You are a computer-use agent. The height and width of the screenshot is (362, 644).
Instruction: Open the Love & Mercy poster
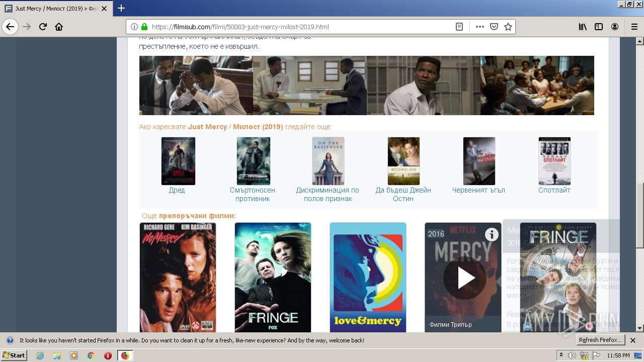[368, 277]
